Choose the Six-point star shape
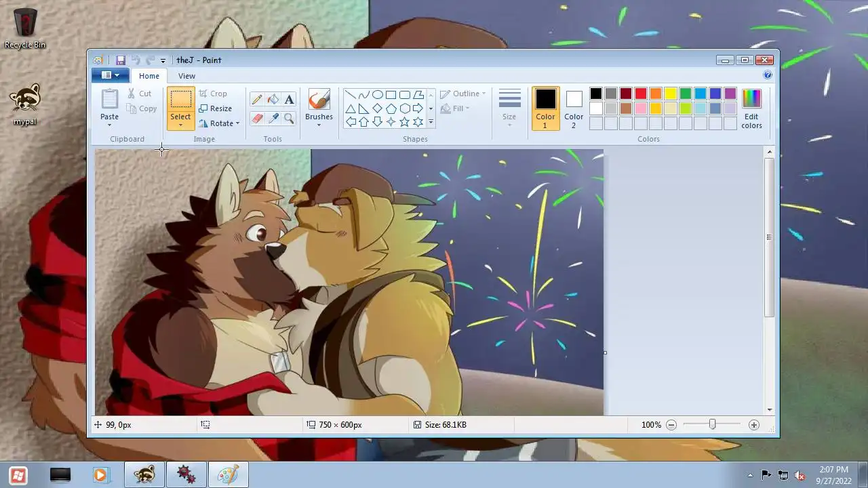Image resolution: width=868 pixels, height=488 pixels. (418, 122)
